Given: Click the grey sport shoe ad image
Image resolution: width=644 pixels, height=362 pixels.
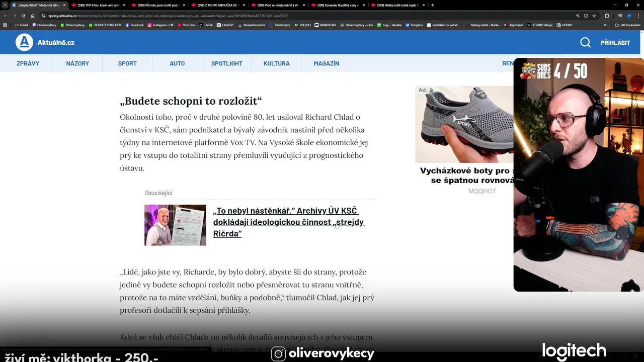Looking at the screenshot, I should 464,124.
